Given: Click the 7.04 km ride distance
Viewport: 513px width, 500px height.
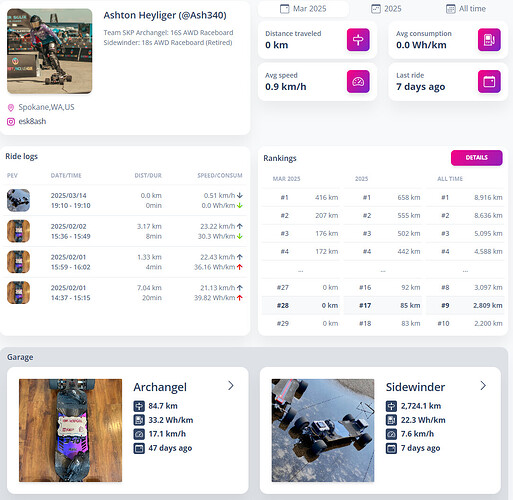Looking at the screenshot, I should (x=149, y=288).
